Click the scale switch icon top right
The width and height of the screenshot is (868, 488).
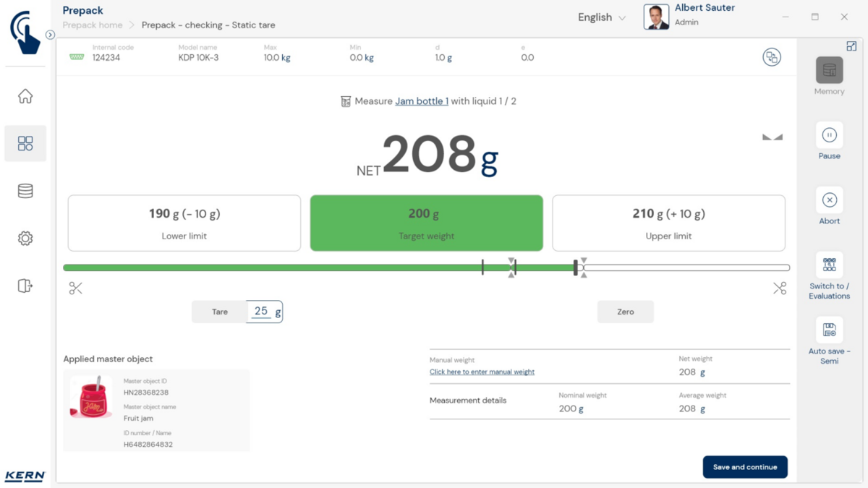(772, 57)
